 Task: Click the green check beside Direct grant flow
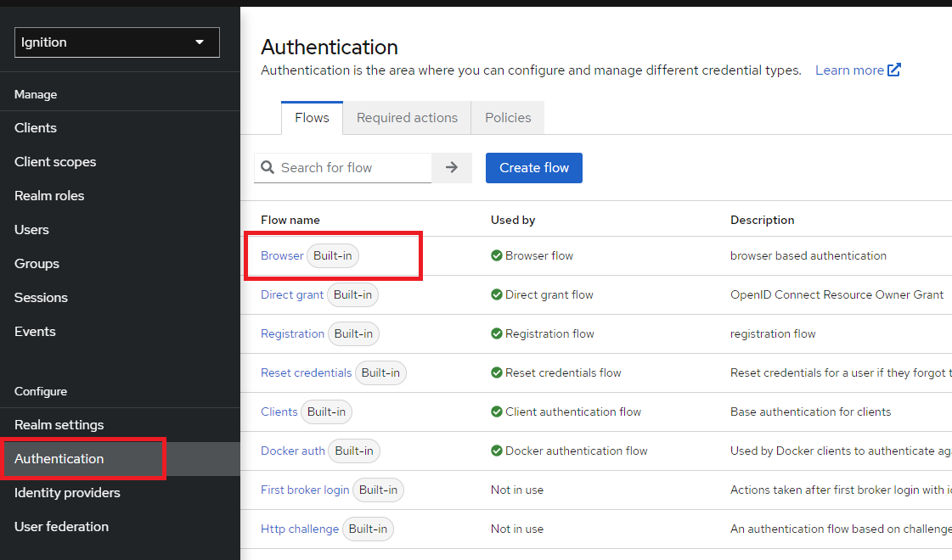click(x=496, y=294)
